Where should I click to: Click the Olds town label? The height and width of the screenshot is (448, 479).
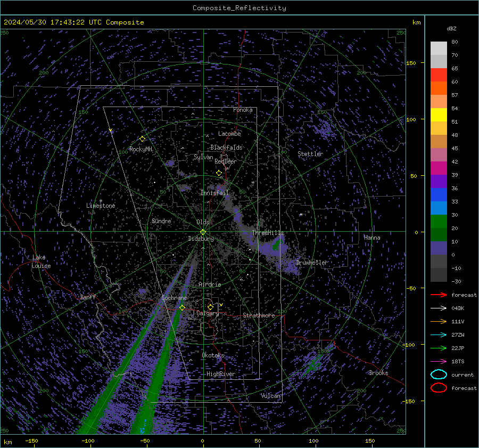pos(203,222)
